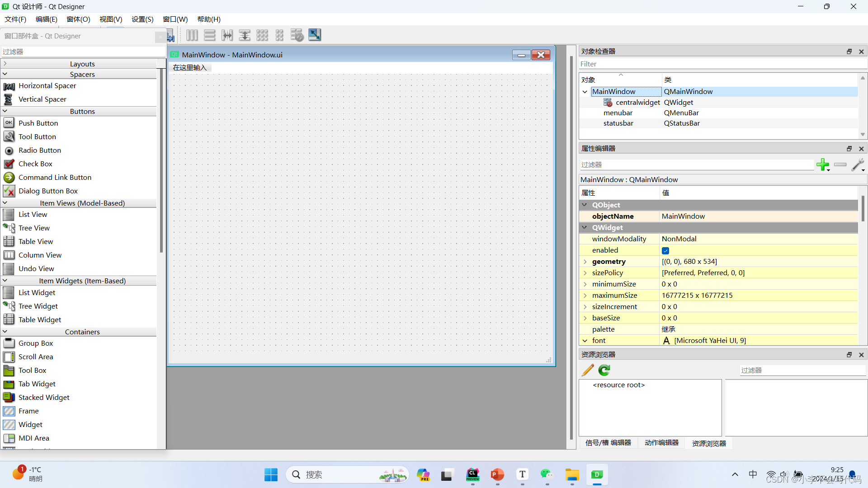Remove dynamic property with minus icon
This screenshot has width=868, height=488.
[840, 164]
